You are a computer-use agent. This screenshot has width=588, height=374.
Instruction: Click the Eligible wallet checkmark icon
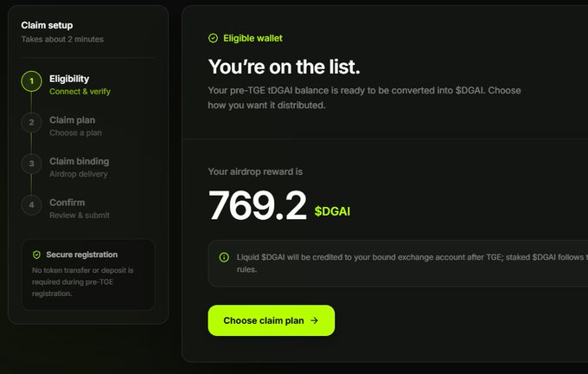coord(213,38)
